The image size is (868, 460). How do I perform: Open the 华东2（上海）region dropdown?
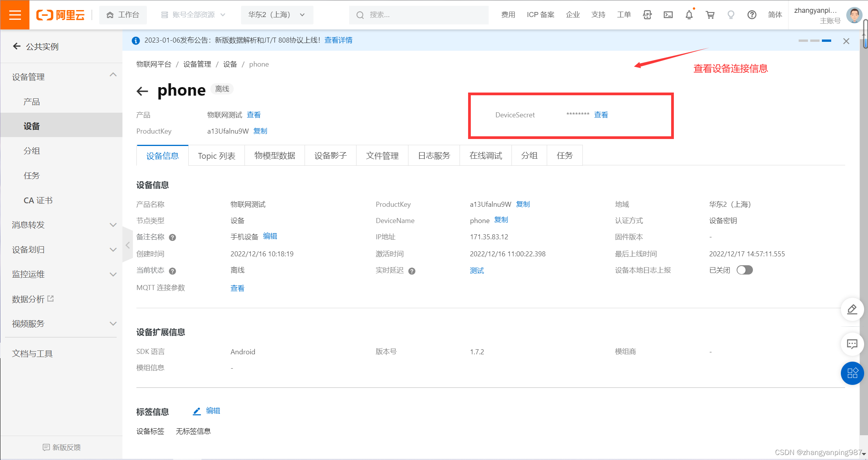pos(277,15)
